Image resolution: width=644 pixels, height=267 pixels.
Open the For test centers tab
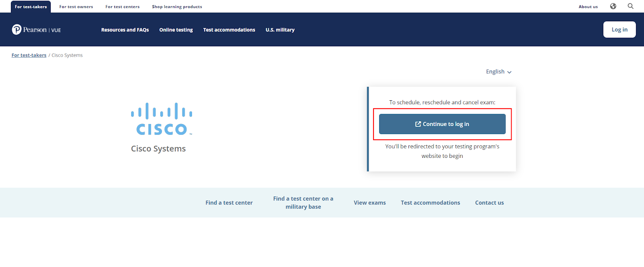click(122, 7)
